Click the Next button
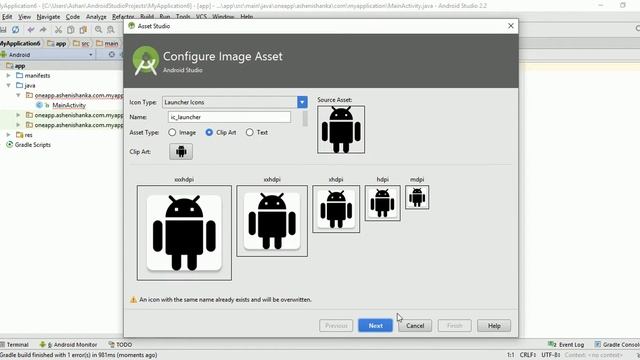 (x=376, y=326)
